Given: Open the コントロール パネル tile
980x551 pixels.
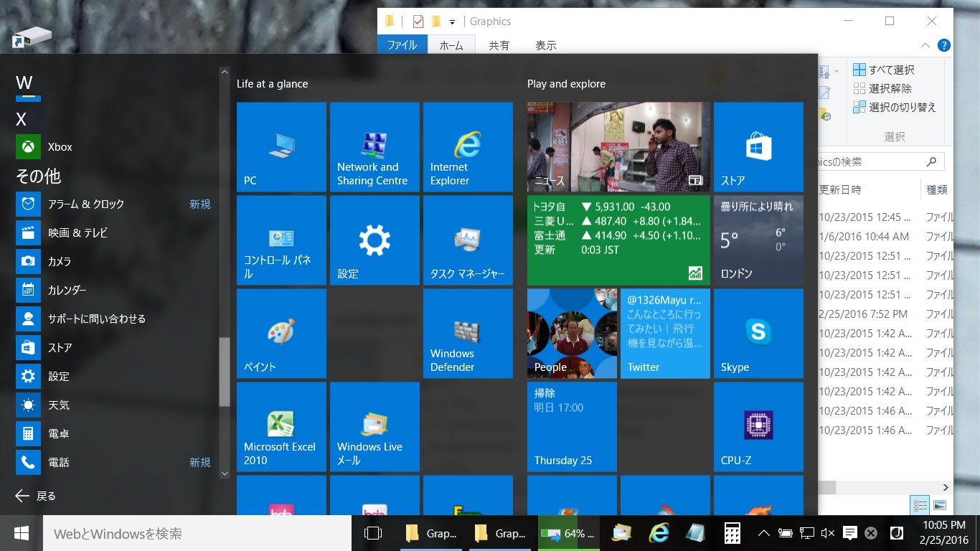Looking at the screenshot, I should coord(281,240).
